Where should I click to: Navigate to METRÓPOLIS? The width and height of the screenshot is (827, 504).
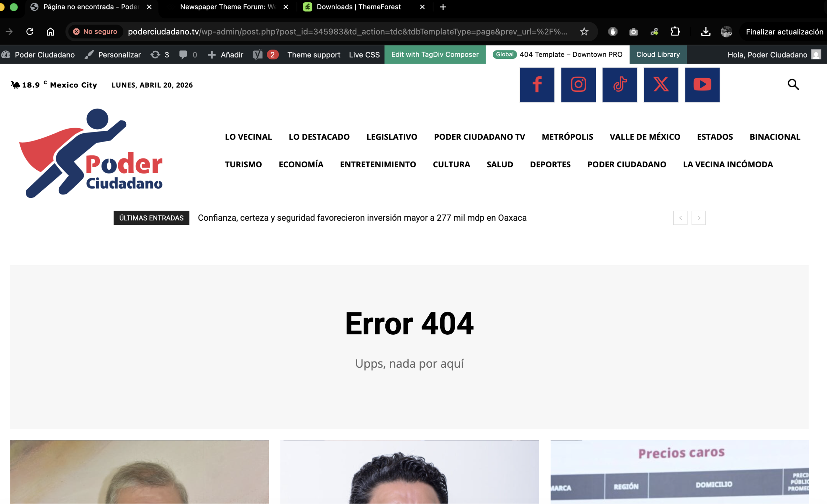567,137
